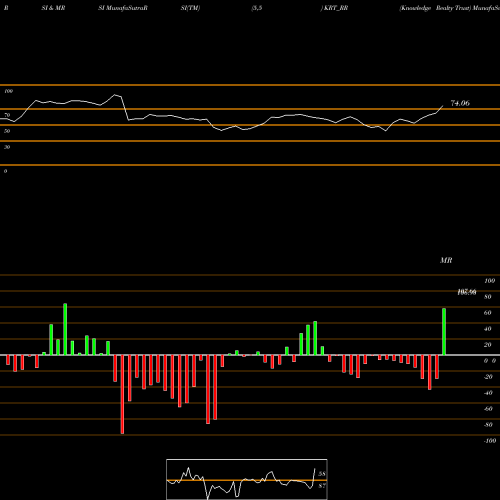This screenshot has height=500, width=500.
Task: Click the 58 value in the mini chart
Action: pyautogui.click(x=322, y=474)
